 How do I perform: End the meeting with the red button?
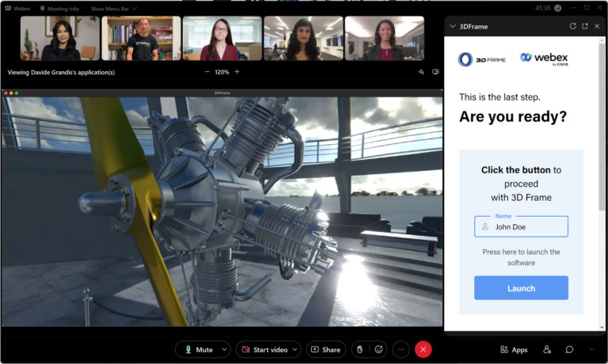pos(424,350)
